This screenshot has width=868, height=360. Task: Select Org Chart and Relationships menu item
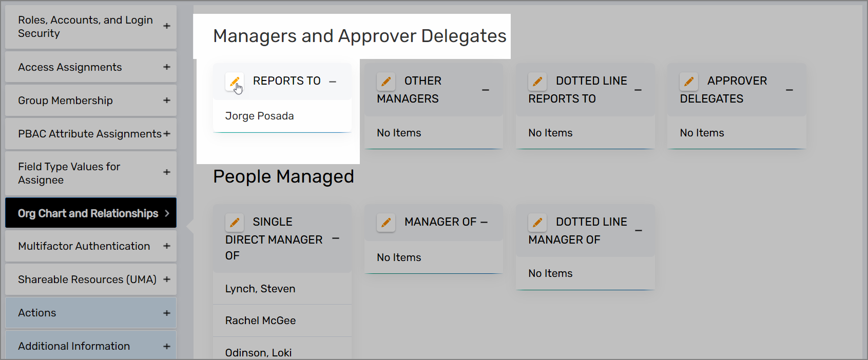[x=90, y=213]
